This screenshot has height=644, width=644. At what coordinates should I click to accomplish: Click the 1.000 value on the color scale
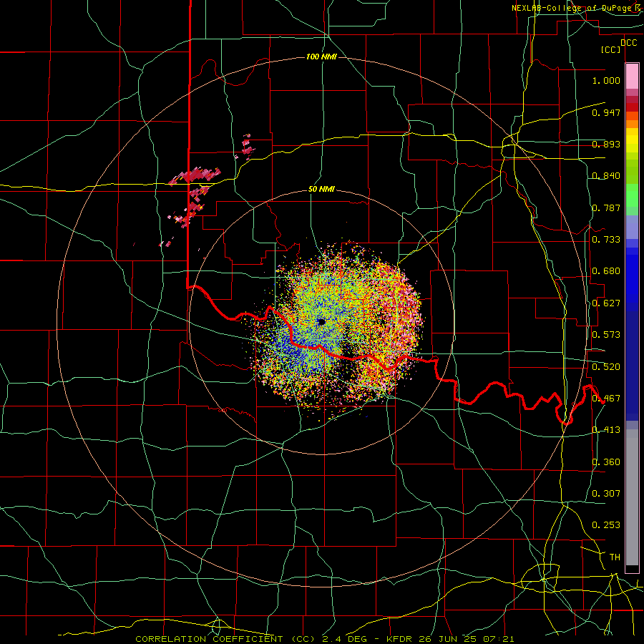click(606, 80)
